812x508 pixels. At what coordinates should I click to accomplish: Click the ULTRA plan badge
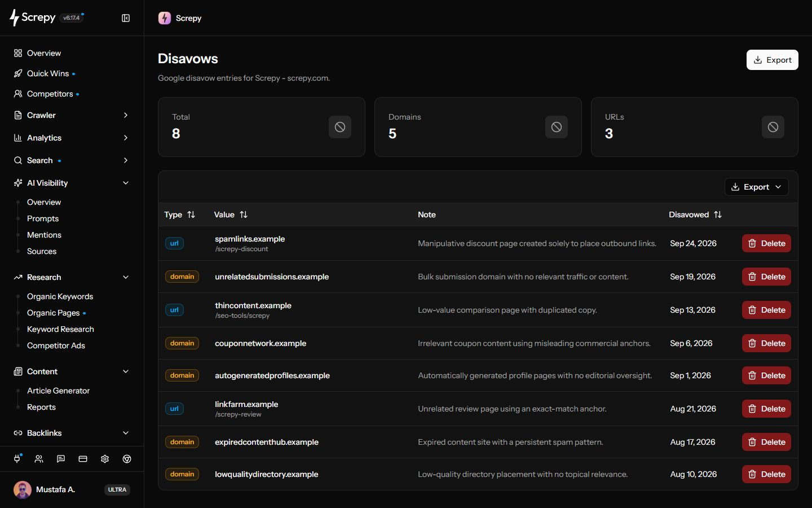pyautogui.click(x=117, y=490)
